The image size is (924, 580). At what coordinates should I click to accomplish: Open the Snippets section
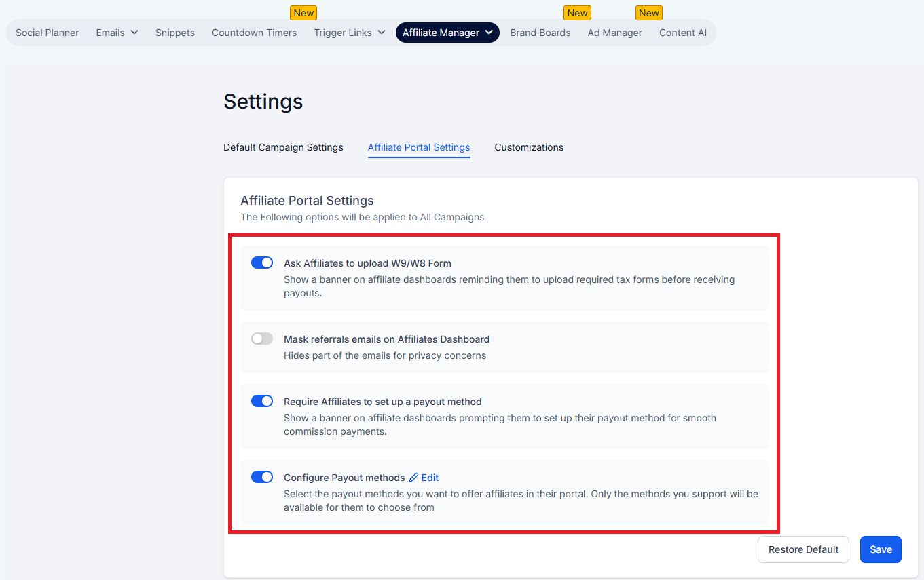click(x=175, y=33)
